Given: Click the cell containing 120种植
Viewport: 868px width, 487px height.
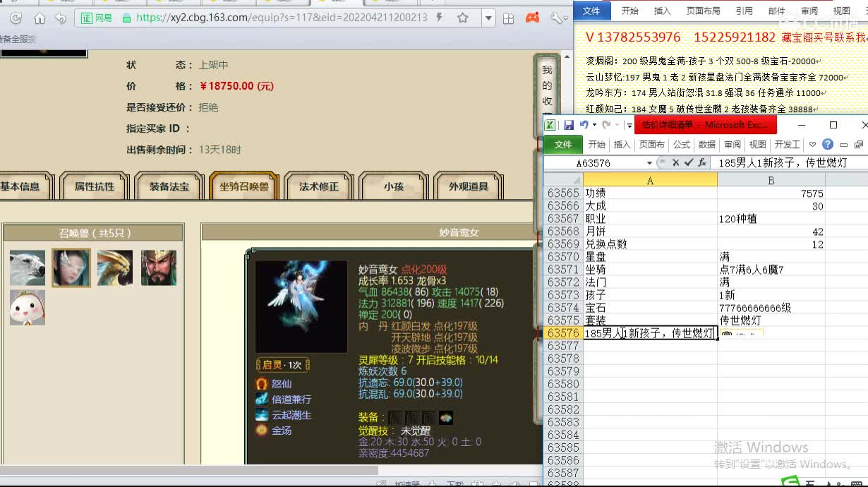Looking at the screenshot, I should pos(771,219).
